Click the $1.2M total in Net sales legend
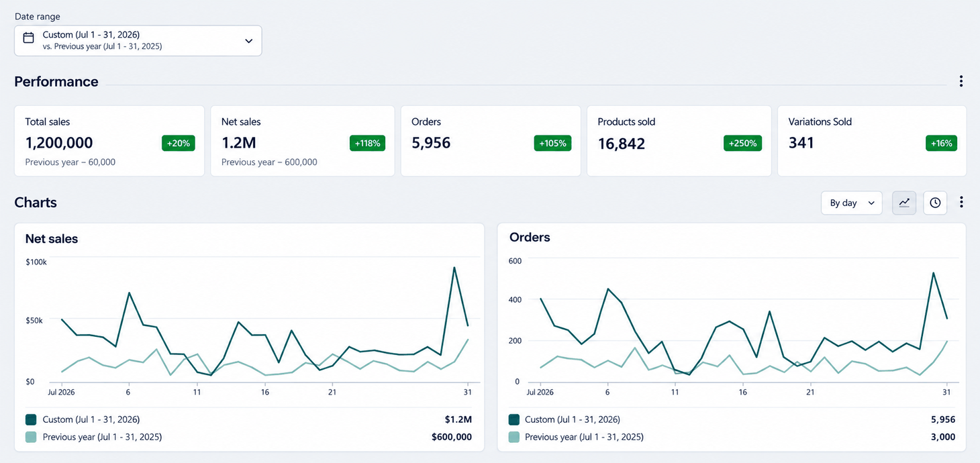The height and width of the screenshot is (463, 980). click(x=458, y=419)
